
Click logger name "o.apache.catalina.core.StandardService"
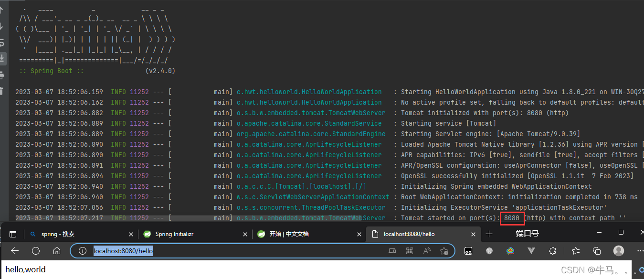point(309,123)
